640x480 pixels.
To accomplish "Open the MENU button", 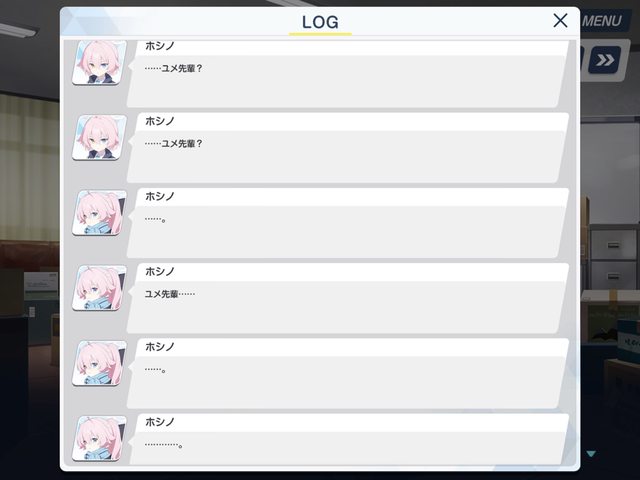I will (x=602, y=21).
